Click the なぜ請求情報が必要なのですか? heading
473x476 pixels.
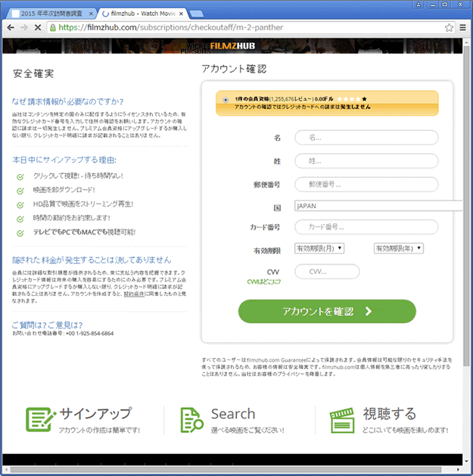[x=67, y=101]
